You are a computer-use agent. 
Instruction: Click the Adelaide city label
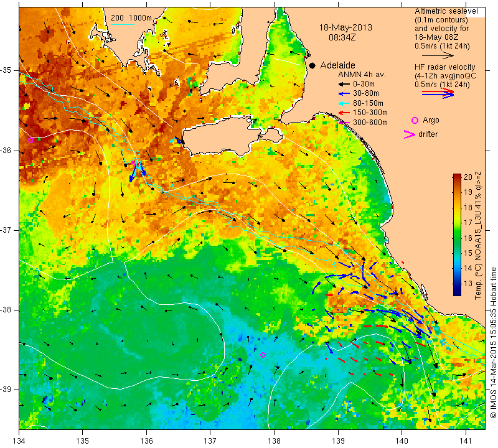(337, 65)
